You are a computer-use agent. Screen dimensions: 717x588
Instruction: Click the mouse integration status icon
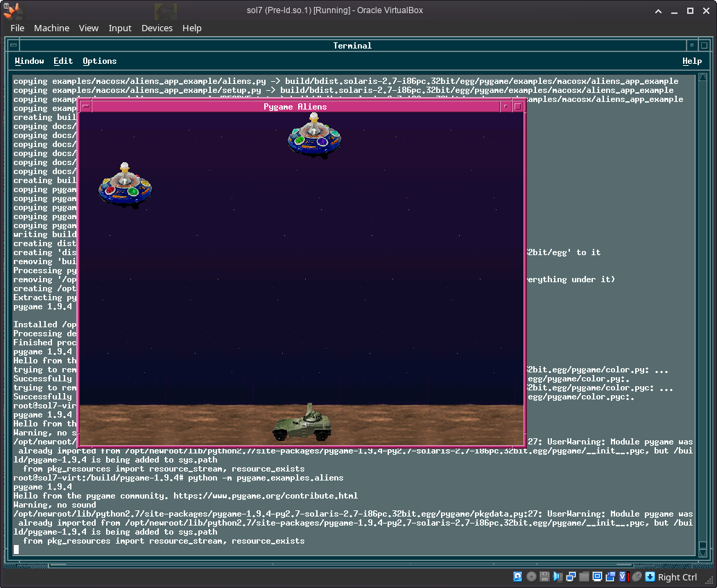pyautogui.click(x=637, y=577)
